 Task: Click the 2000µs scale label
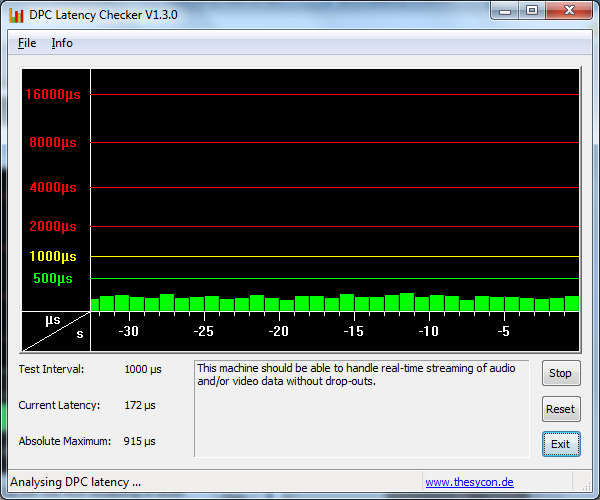(x=53, y=227)
